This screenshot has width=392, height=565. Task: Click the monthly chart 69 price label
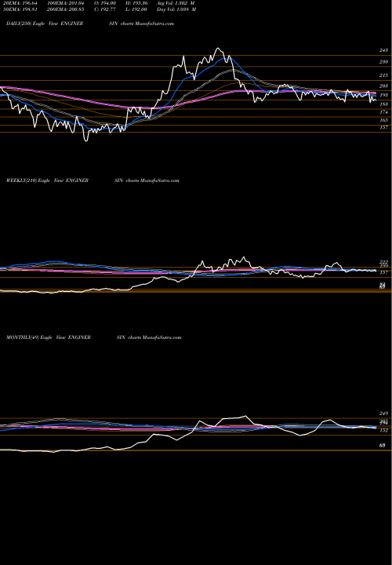(x=383, y=446)
